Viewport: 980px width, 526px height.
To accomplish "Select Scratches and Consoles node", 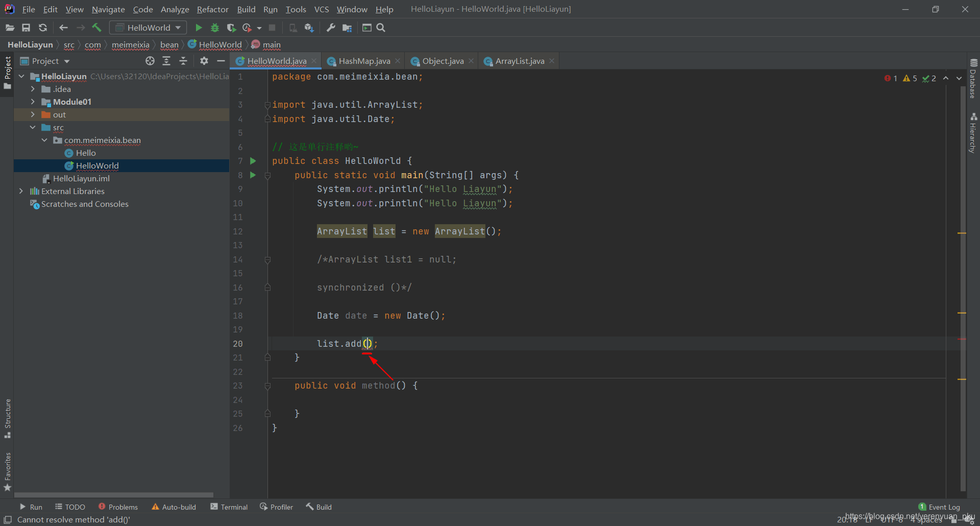I will pyautogui.click(x=85, y=204).
